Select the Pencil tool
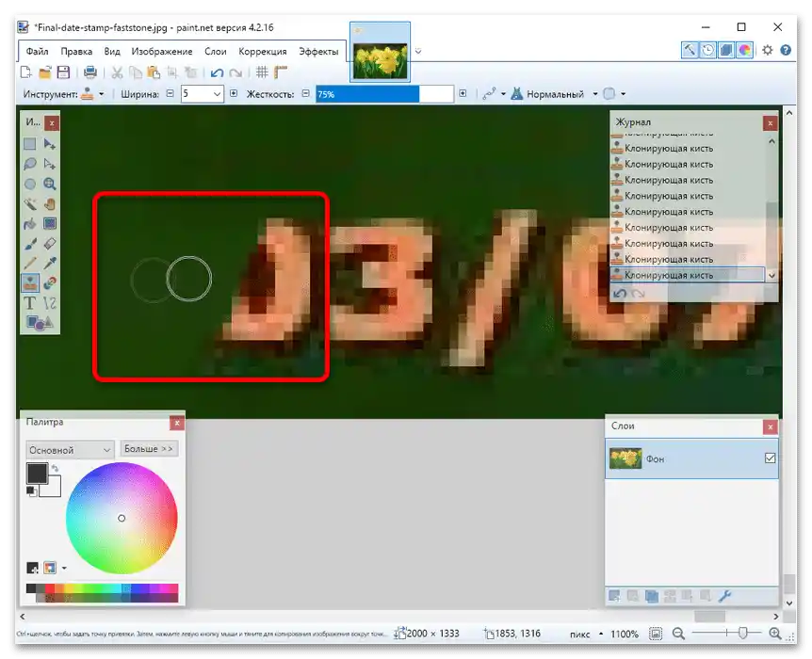Viewport: 812px width, 659px height. 30,263
